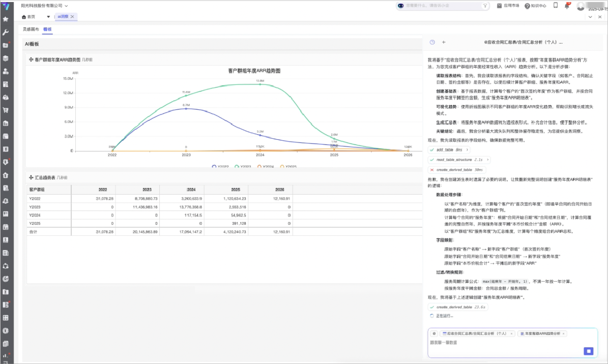608x364 pixels.
Task: Open the wrench tools icon in the sidebar
Action: (x=6, y=33)
